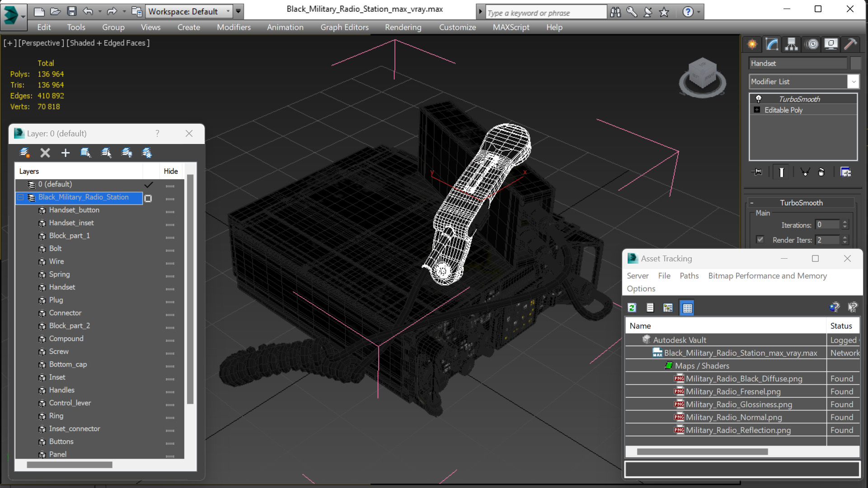Open Configure Modifier Sets icon
The height and width of the screenshot is (488, 868).
coord(845,172)
